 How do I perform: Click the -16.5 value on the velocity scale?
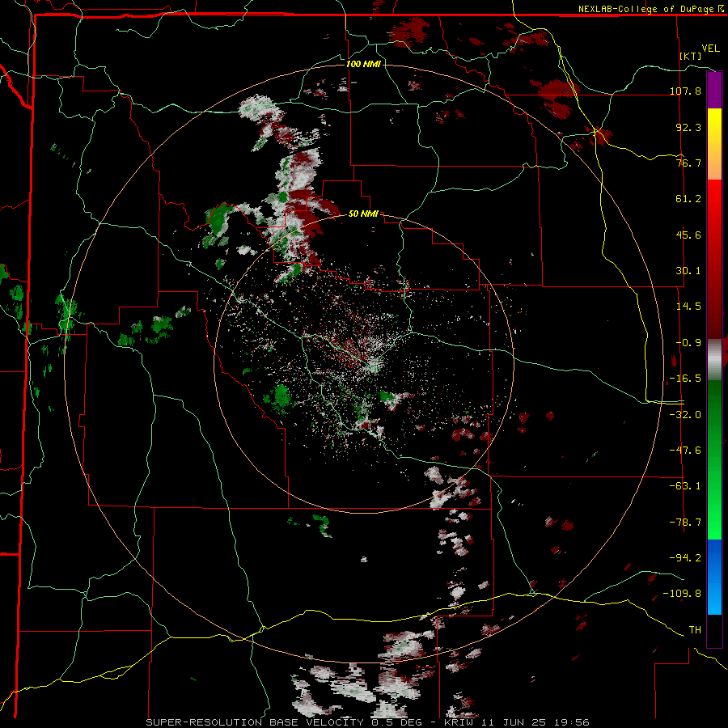pyautogui.click(x=685, y=379)
